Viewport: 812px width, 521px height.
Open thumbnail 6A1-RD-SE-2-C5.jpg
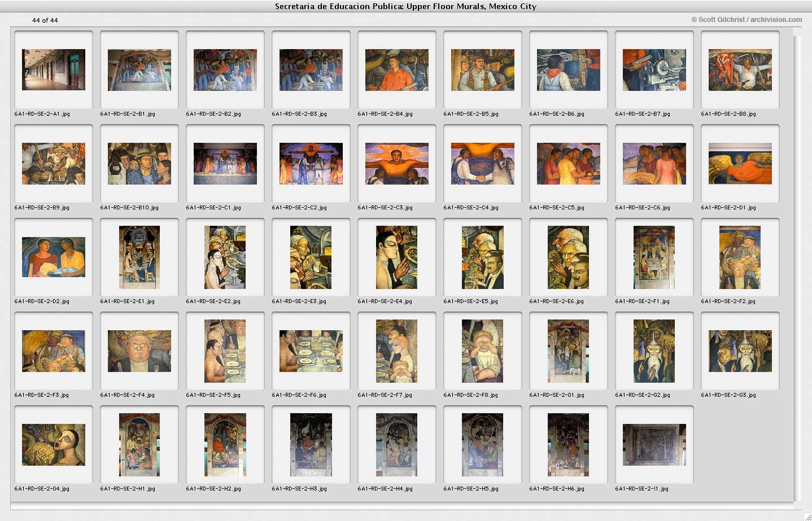[x=569, y=164]
